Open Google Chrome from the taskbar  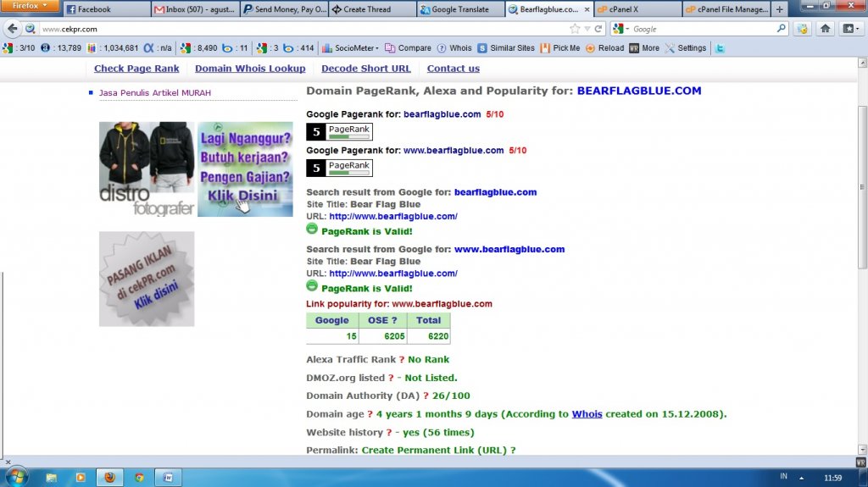(139, 477)
